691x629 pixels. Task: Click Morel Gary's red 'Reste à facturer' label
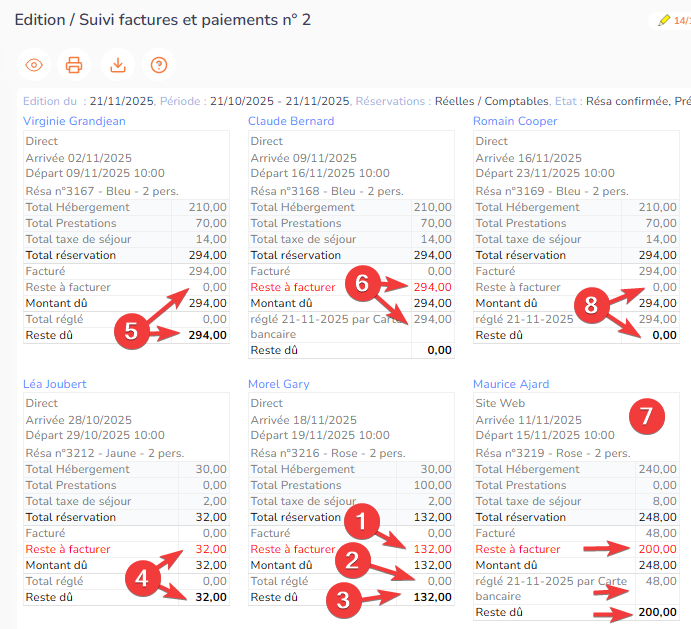[292, 549]
